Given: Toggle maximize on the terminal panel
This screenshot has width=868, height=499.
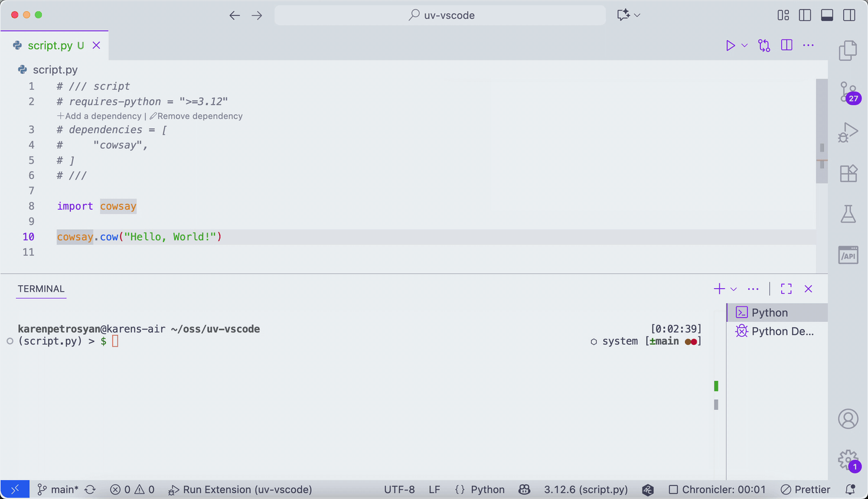Looking at the screenshot, I should pyautogui.click(x=786, y=289).
